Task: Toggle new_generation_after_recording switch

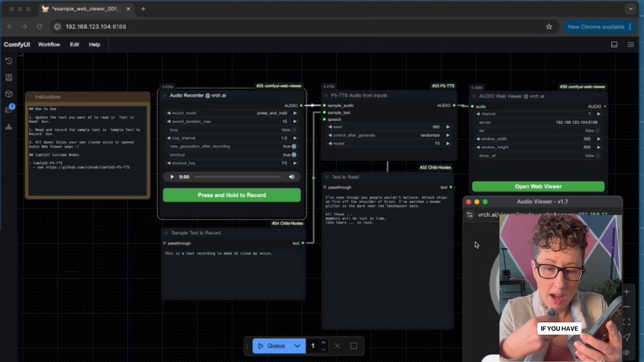Action: pyautogui.click(x=294, y=146)
